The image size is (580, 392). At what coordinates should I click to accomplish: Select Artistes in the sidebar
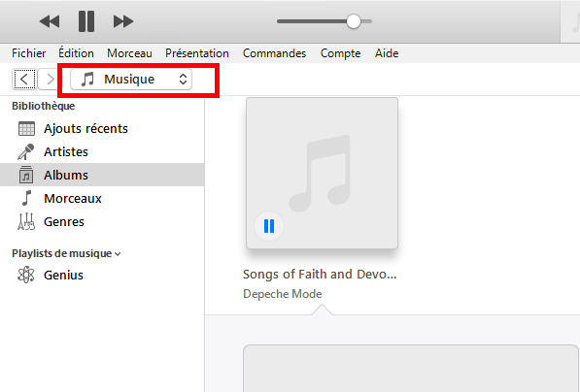pyautogui.click(x=102, y=151)
